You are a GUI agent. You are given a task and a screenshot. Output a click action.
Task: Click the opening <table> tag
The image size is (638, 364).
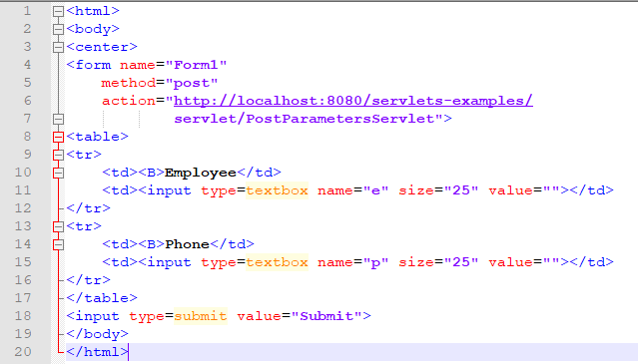tap(98, 137)
